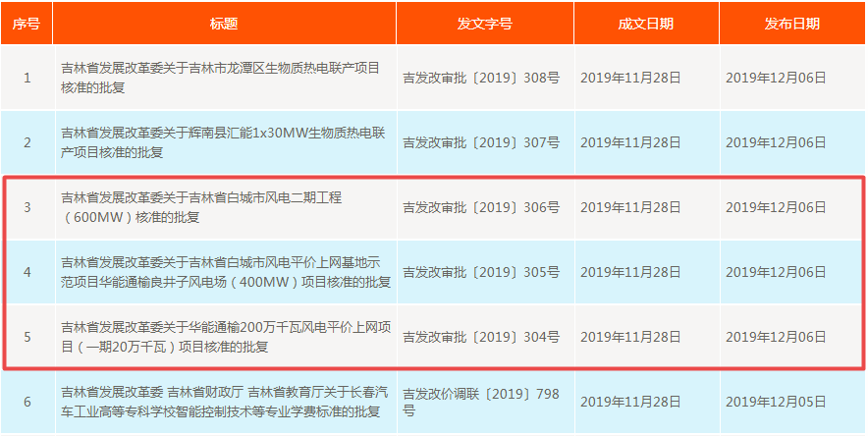Image resolution: width=868 pixels, height=436 pixels.
Task: Click 发布日期 2019年12月06日 in row 1
Action: [x=776, y=78]
